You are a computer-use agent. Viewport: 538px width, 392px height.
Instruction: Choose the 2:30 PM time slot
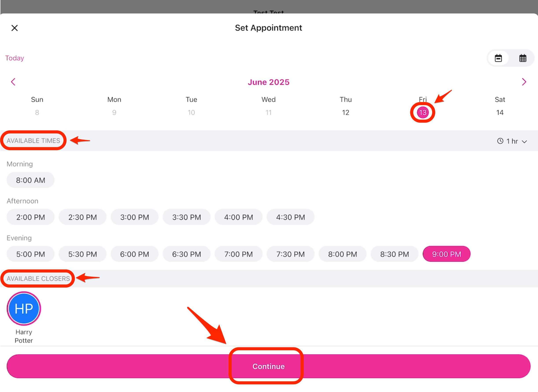pos(83,217)
